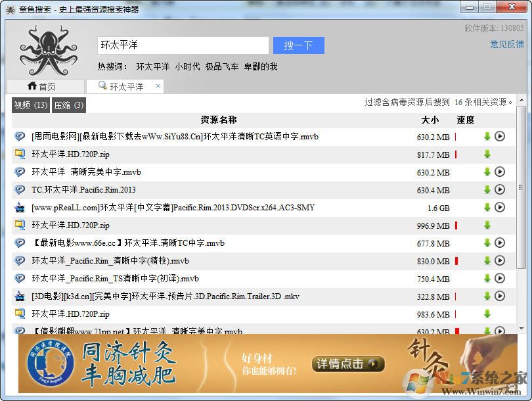Click the play icon for the Pacific.Rim.Trailer.3D result
This screenshot has height=401, width=532.
(501, 296)
